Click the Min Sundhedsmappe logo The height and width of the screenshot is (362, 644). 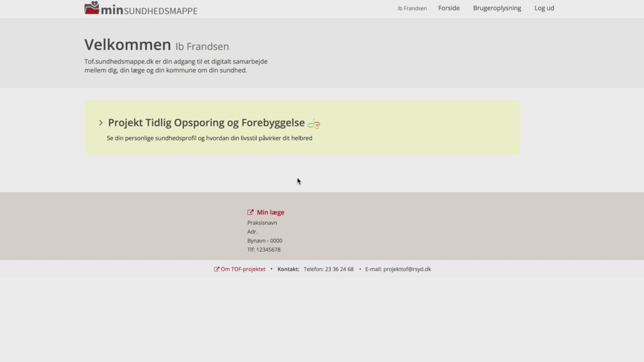pyautogui.click(x=141, y=9)
